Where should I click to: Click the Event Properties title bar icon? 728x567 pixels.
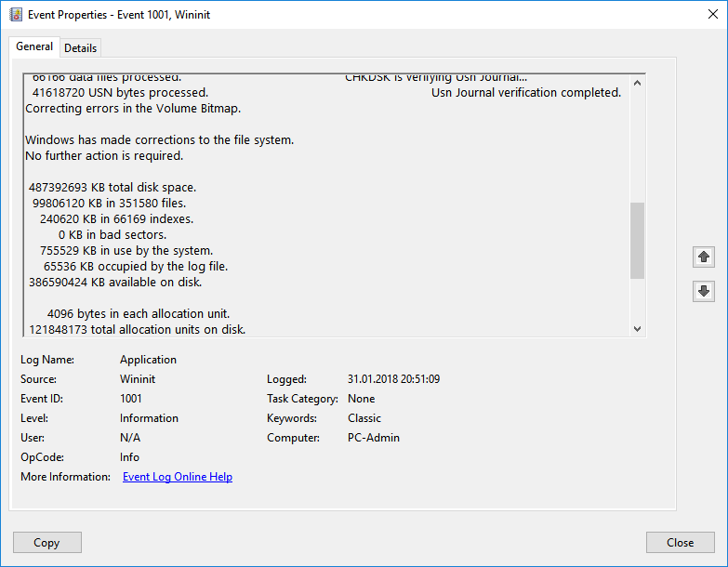[x=15, y=15]
